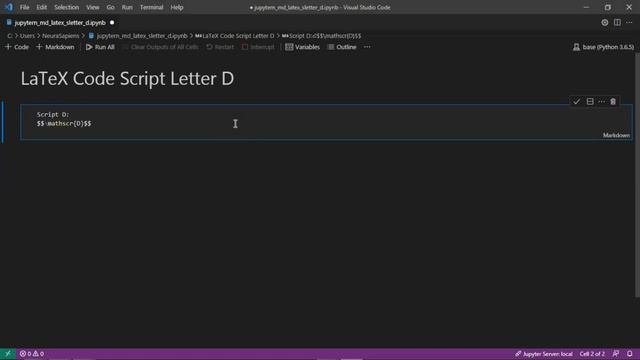
Task: Select kernel base (Python 3.6.5)
Action: pyautogui.click(x=604, y=47)
